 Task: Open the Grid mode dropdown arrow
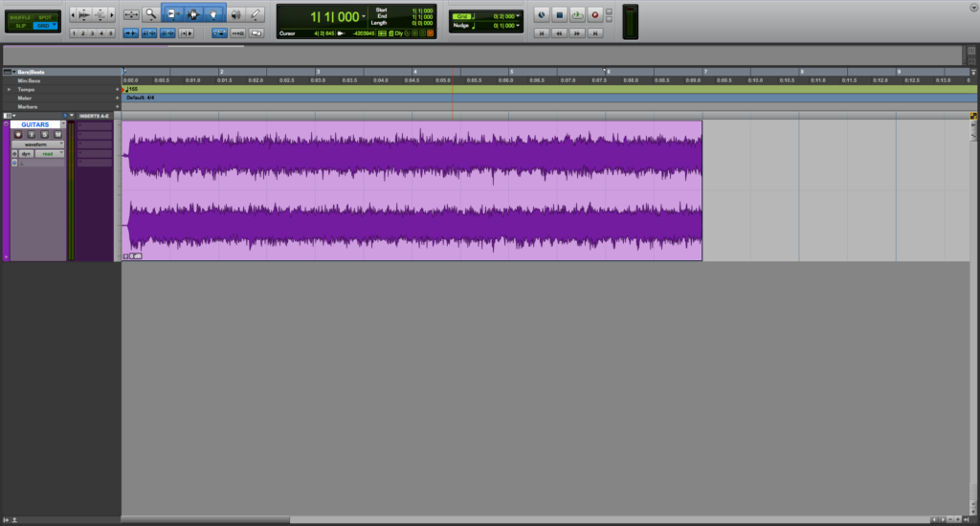(55, 26)
